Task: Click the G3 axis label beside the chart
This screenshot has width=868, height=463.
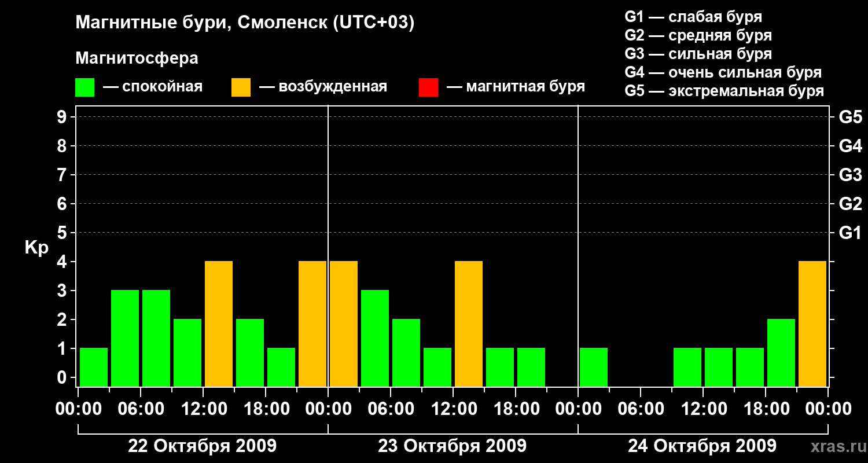Action: [x=851, y=175]
